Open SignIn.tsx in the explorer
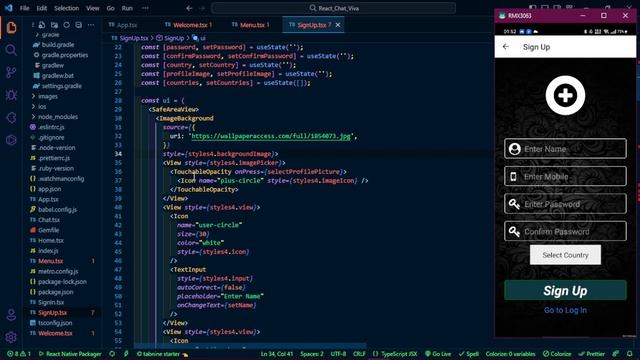This screenshot has height=360, width=640. pyautogui.click(x=51, y=302)
